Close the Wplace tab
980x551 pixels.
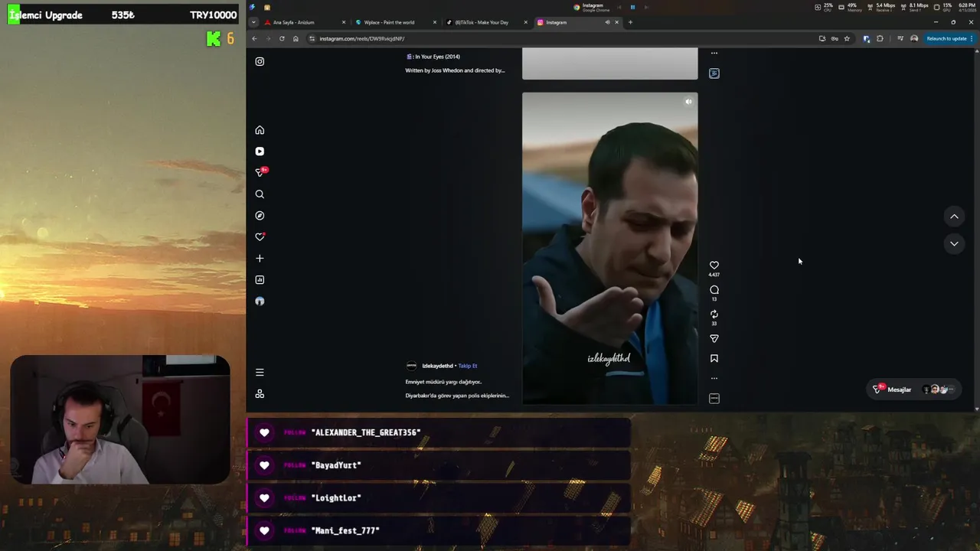pyautogui.click(x=435, y=22)
